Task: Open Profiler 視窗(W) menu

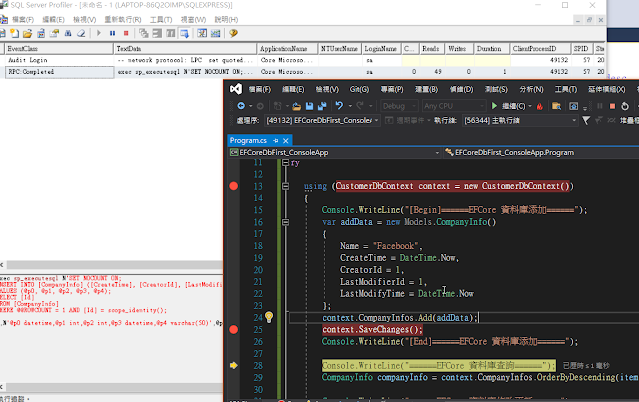Action: coord(193,20)
